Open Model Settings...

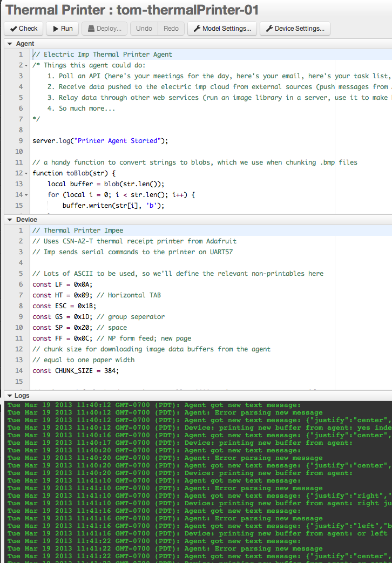click(x=222, y=29)
